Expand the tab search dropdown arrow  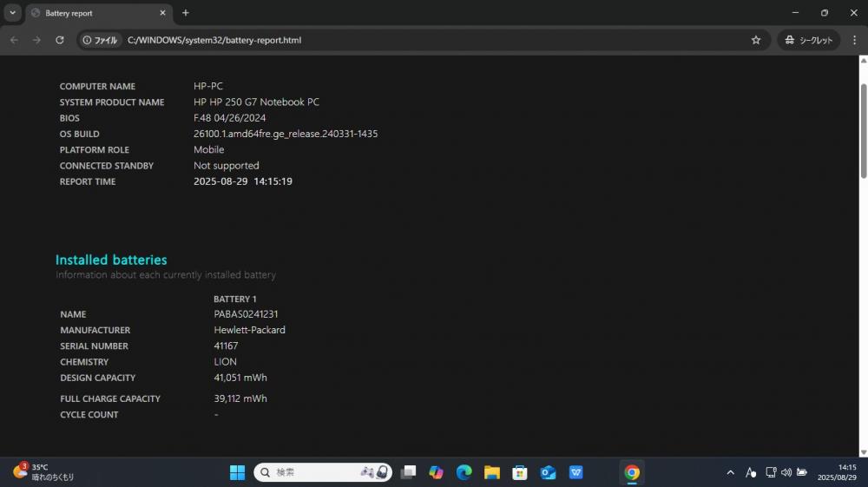click(x=12, y=13)
